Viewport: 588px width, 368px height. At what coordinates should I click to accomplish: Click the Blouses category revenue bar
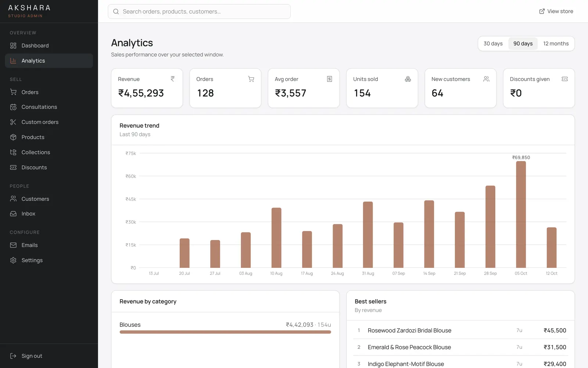pyautogui.click(x=225, y=332)
